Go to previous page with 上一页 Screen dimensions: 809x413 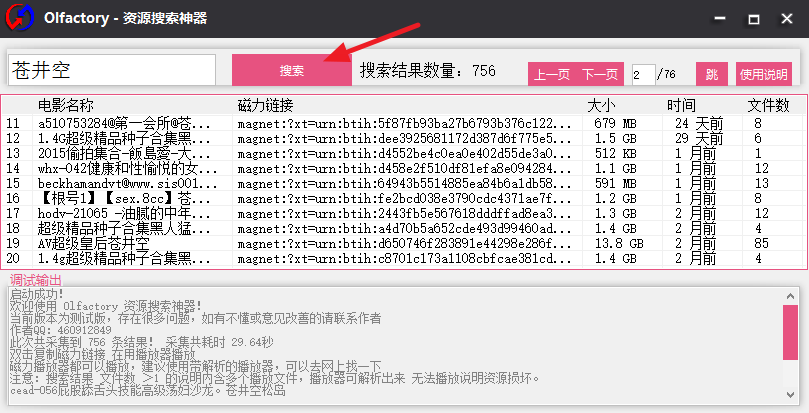tap(552, 74)
